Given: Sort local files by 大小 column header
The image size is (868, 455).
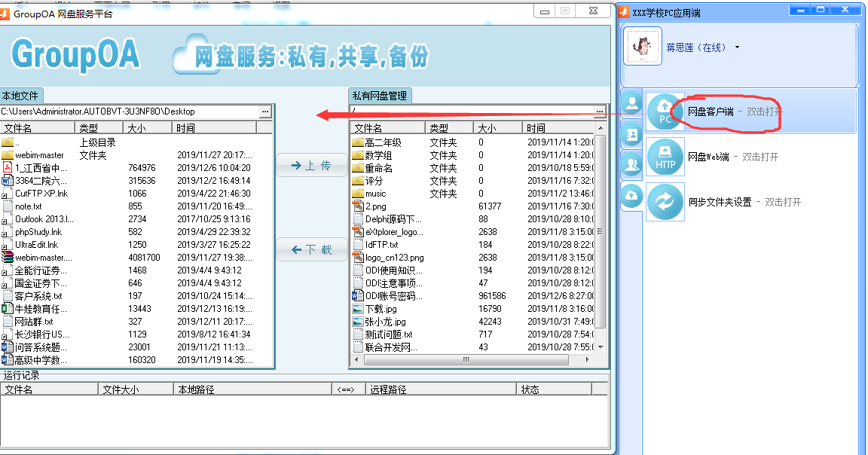Looking at the screenshot, I should tap(148, 128).
